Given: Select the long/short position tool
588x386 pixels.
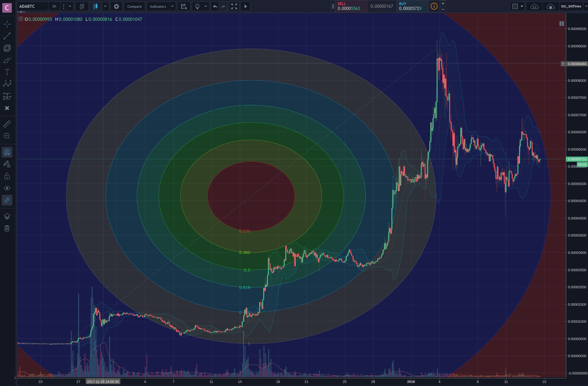Looking at the screenshot, I should point(7,96).
